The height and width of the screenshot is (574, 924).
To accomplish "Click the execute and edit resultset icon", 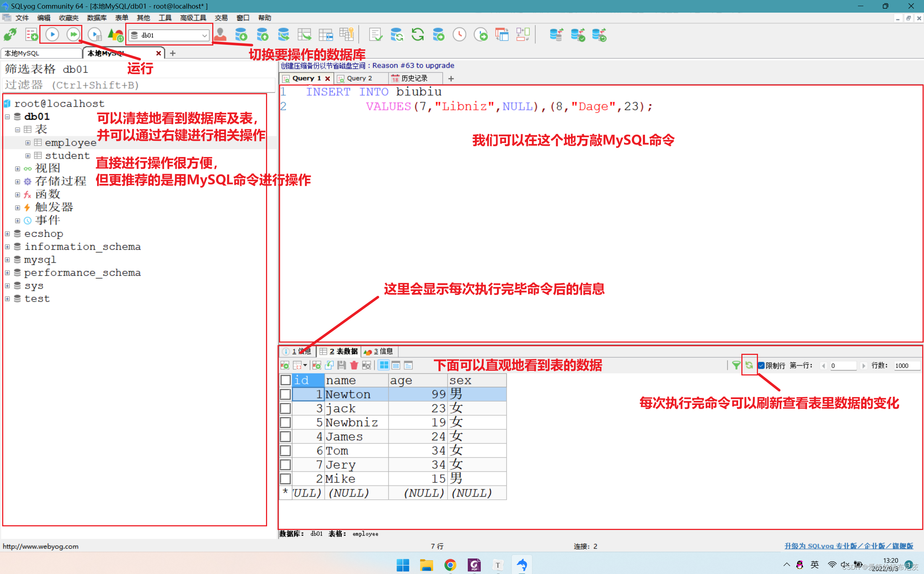I will [x=95, y=35].
